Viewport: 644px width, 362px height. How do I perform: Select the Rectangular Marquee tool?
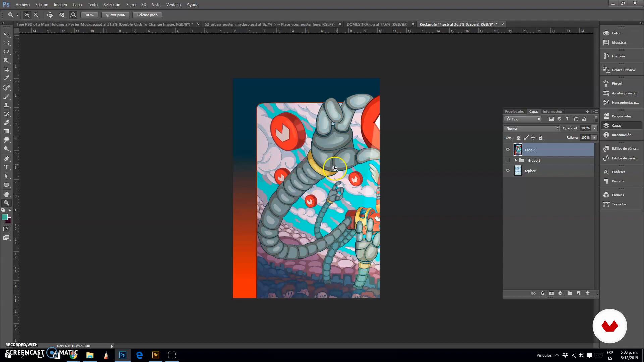coord(6,43)
